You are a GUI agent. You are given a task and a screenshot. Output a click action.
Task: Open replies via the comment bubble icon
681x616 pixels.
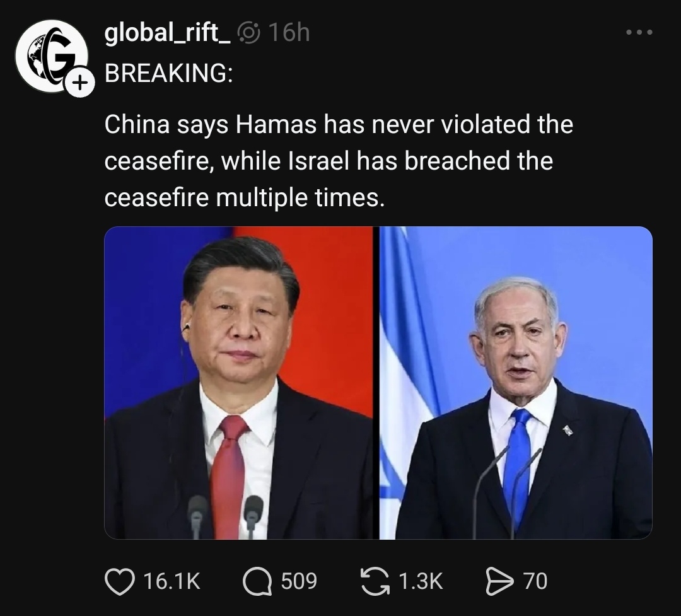[x=257, y=582]
